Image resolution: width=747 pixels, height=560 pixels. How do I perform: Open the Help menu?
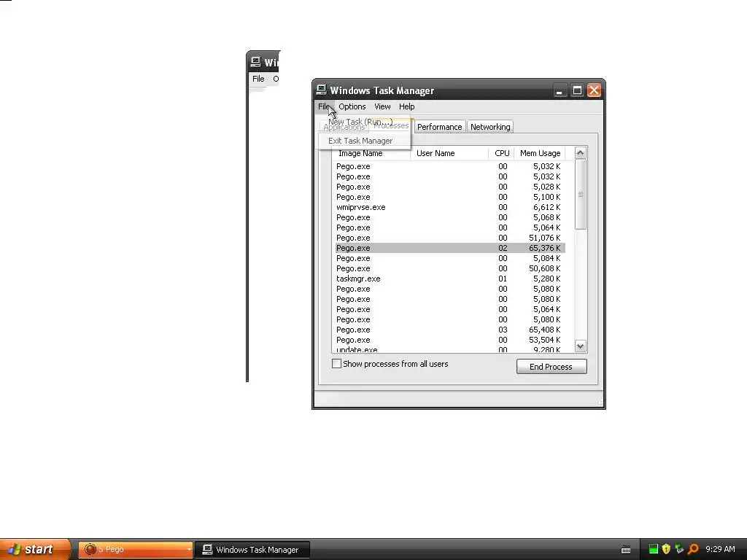click(406, 106)
